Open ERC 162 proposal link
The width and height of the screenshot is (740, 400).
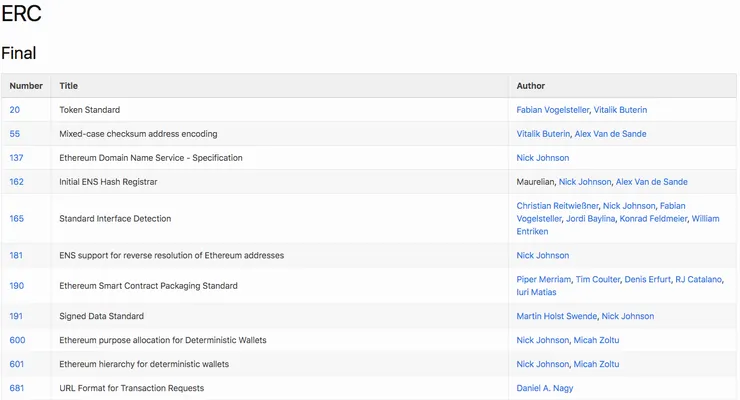(x=17, y=182)
